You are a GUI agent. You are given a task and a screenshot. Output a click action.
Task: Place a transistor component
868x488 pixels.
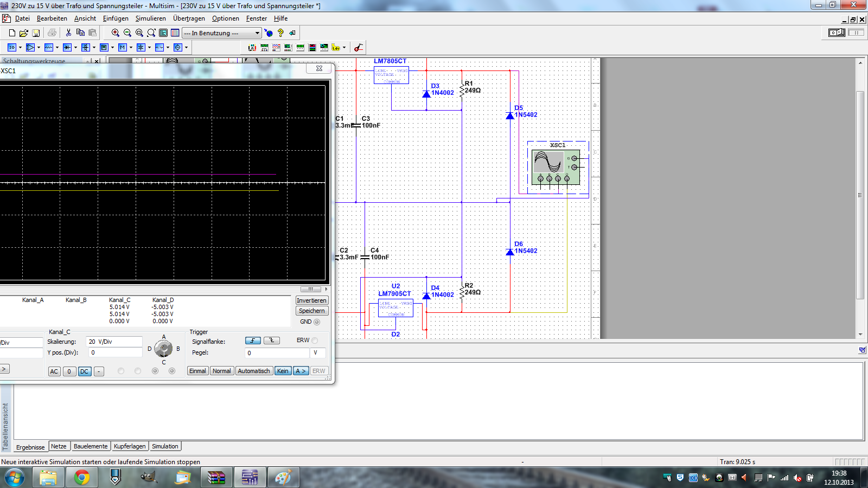(86, 48)
